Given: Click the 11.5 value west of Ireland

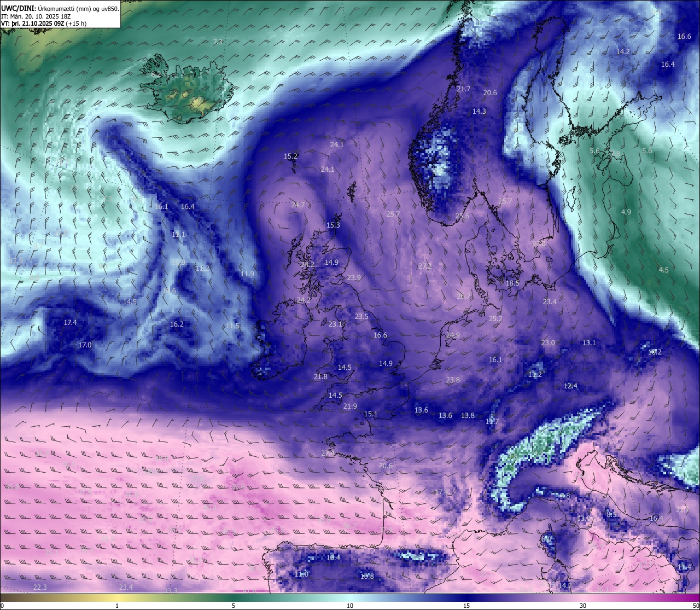Looking at the screenshot, I should point(232,326).
